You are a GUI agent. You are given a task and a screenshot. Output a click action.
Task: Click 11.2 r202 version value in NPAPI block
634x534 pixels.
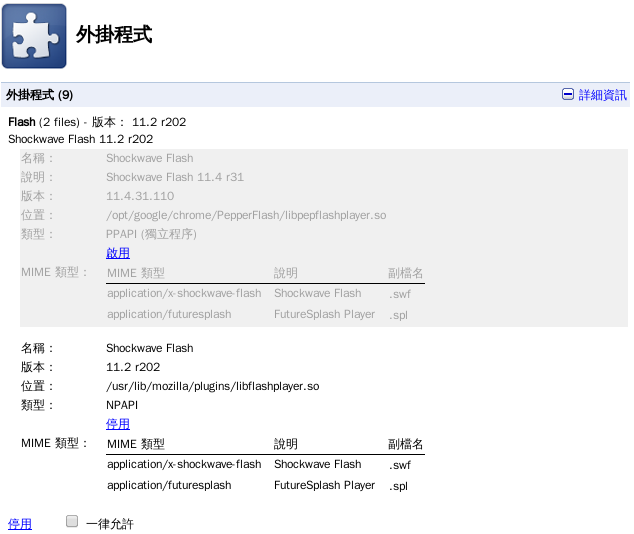[133, 367]
